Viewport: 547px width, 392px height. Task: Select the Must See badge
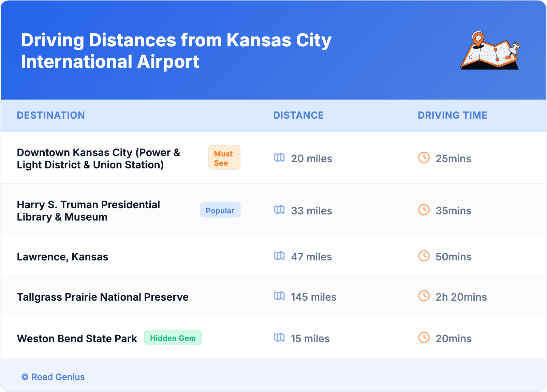pyautogui.click(x=224, y=157)
